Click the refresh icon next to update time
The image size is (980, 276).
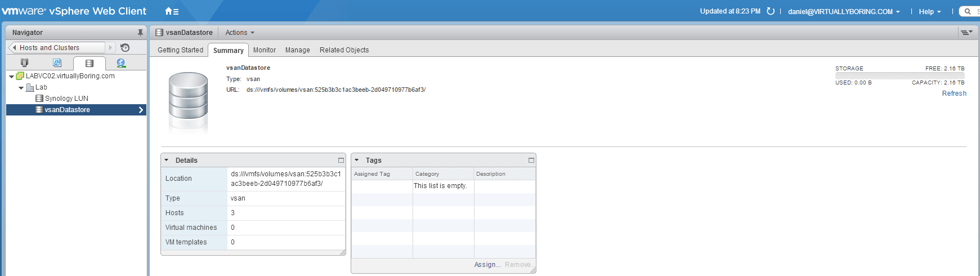(771, 11)
